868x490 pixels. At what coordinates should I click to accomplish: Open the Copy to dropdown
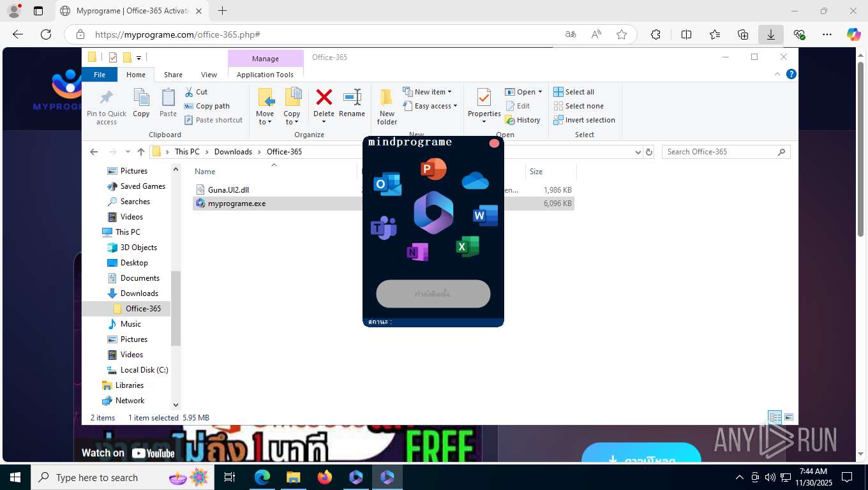tap(292, 107)
